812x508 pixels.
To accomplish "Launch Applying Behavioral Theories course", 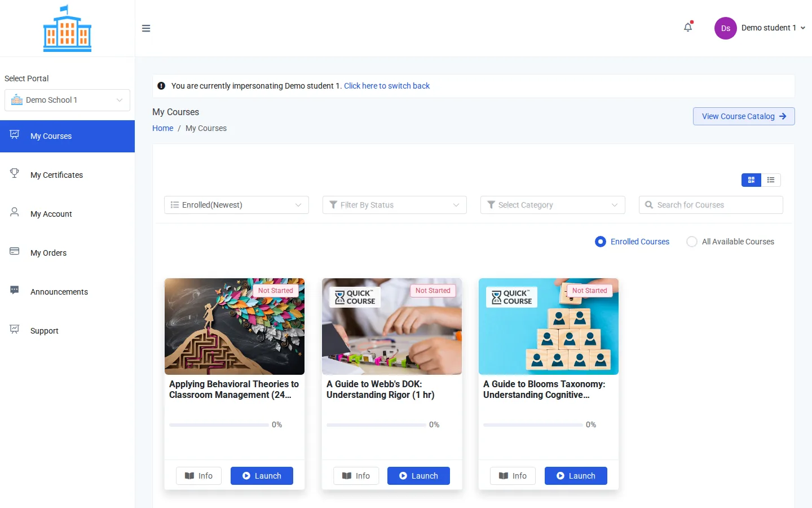I will coord(262,476).
